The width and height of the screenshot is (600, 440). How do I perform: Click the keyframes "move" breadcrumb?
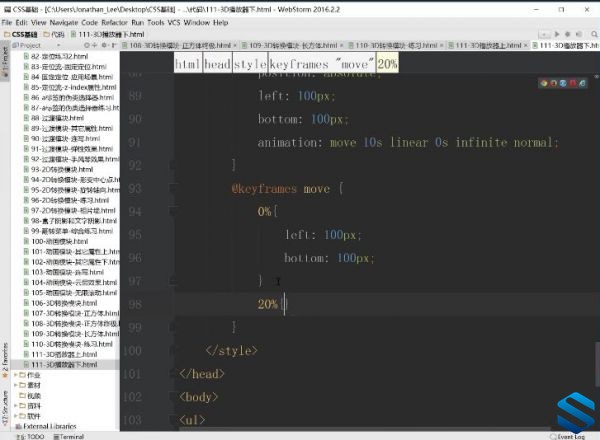322,64
